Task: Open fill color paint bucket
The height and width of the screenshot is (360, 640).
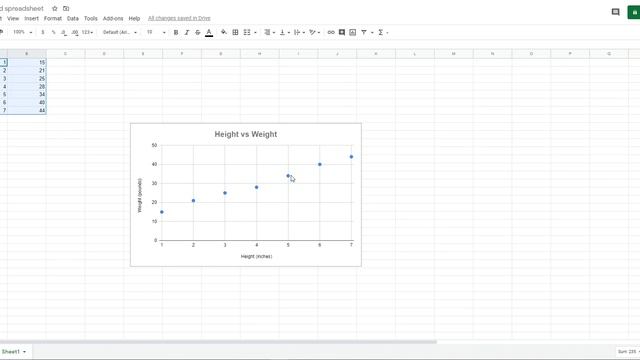Action: tap(224, 32)
